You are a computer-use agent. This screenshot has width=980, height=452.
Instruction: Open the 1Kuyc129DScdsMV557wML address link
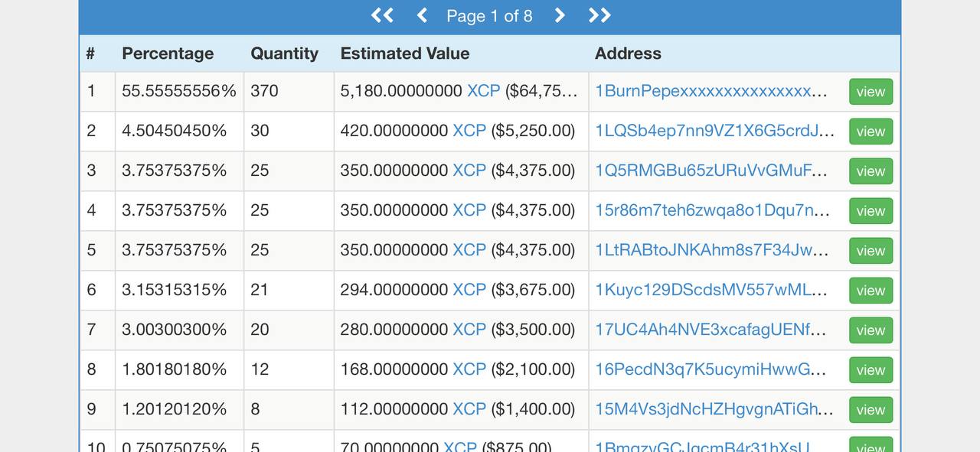coord(711,290)
